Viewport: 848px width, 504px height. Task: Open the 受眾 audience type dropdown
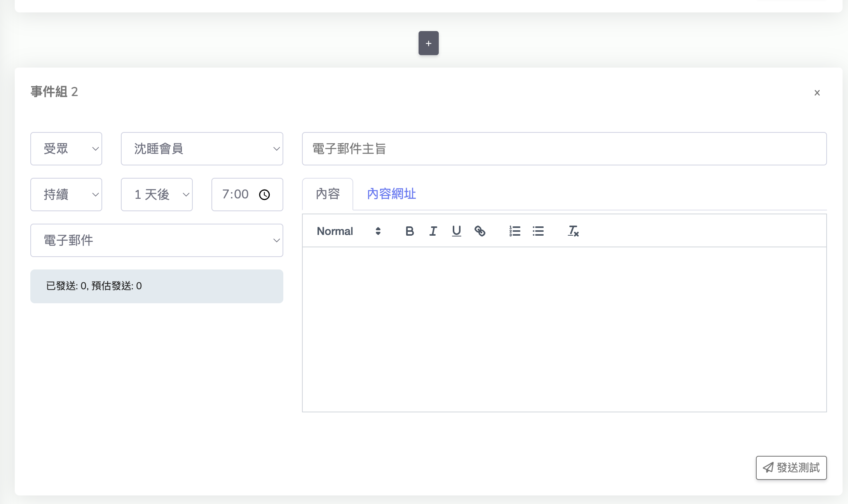point(66,149)
